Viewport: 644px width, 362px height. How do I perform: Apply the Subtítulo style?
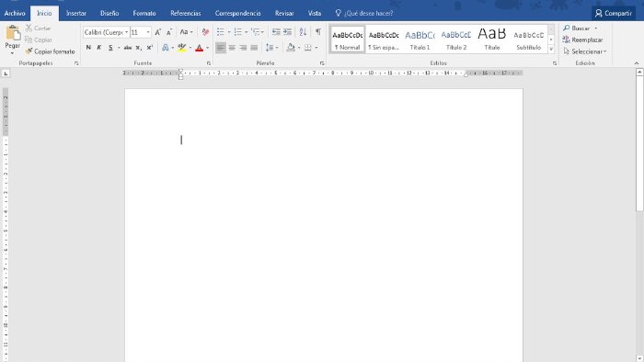(x=529, y=40)
